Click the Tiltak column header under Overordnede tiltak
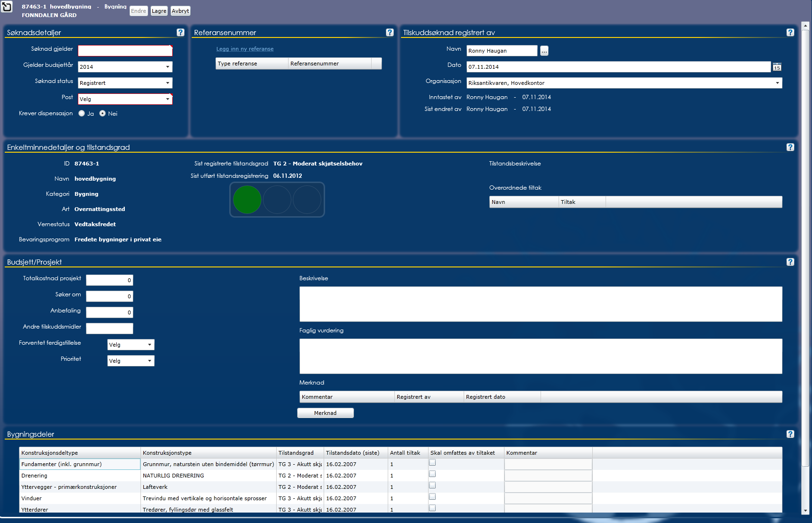 pos(582,202)
